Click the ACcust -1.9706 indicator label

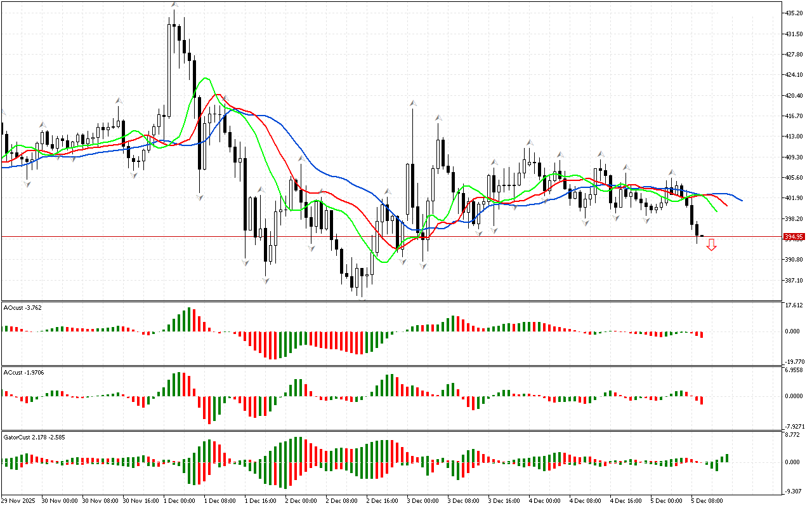pyautogui.click(x=24, y=372)
